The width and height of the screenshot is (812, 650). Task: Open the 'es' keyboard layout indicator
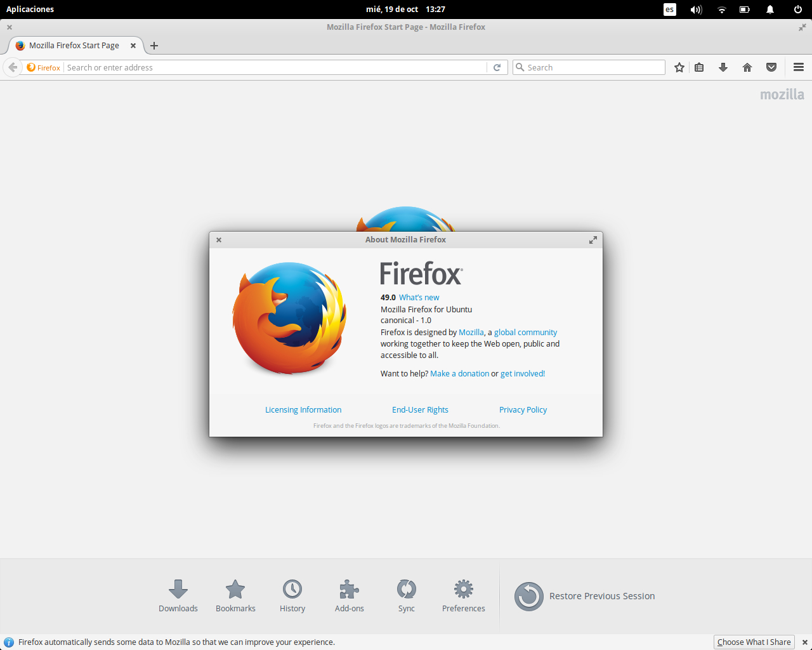tap(670, 10)
